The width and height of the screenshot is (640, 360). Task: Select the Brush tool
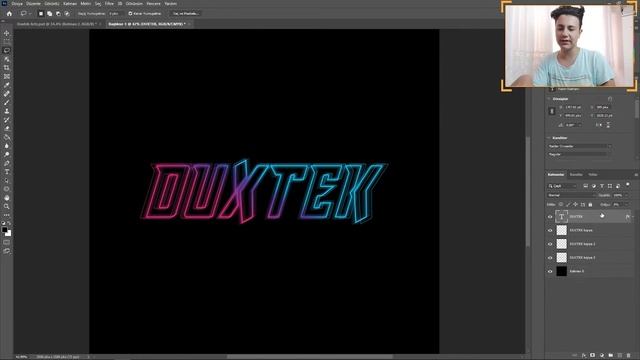(x=7, y=102)
